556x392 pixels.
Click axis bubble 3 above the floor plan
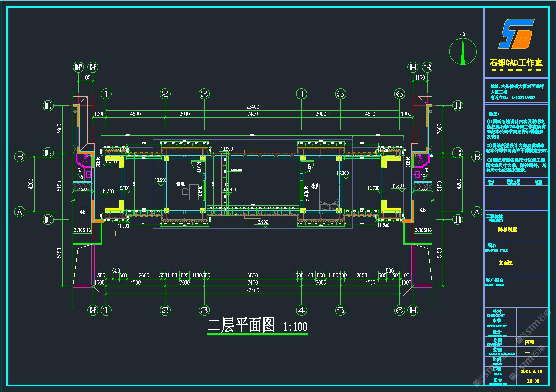pyautogui.click(x=204, y=94)
